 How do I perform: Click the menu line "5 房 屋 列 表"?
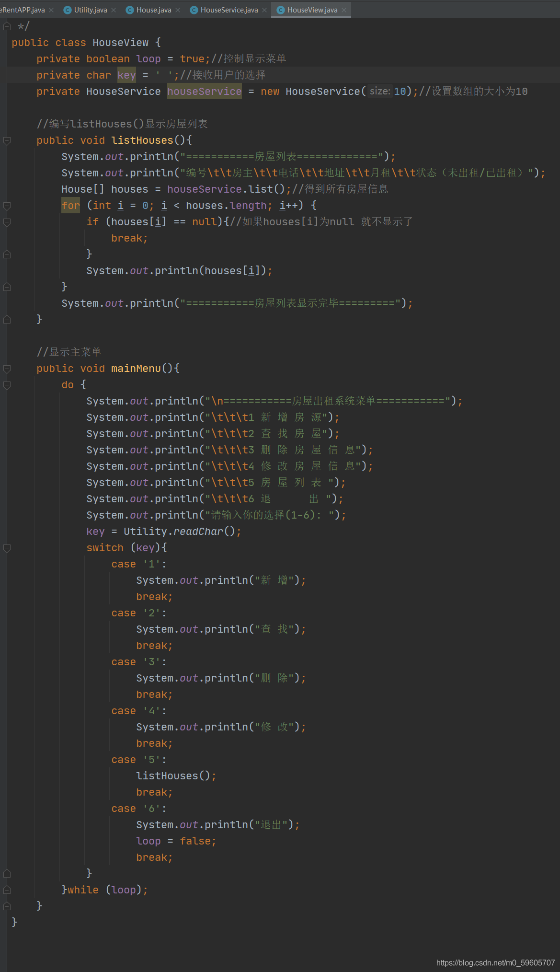tap(216, 482)
